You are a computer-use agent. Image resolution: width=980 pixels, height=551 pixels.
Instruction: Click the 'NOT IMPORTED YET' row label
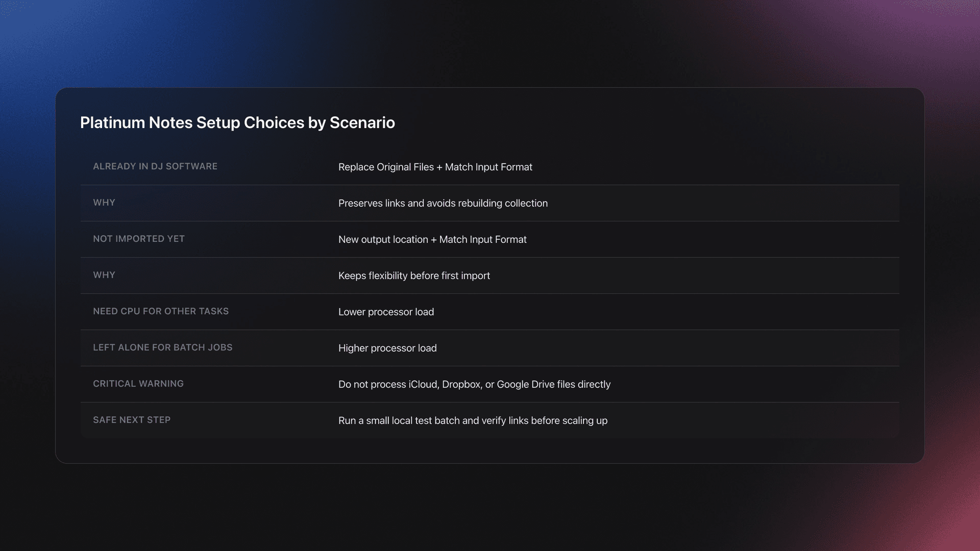pyautogui.click(x=139, y=239)
